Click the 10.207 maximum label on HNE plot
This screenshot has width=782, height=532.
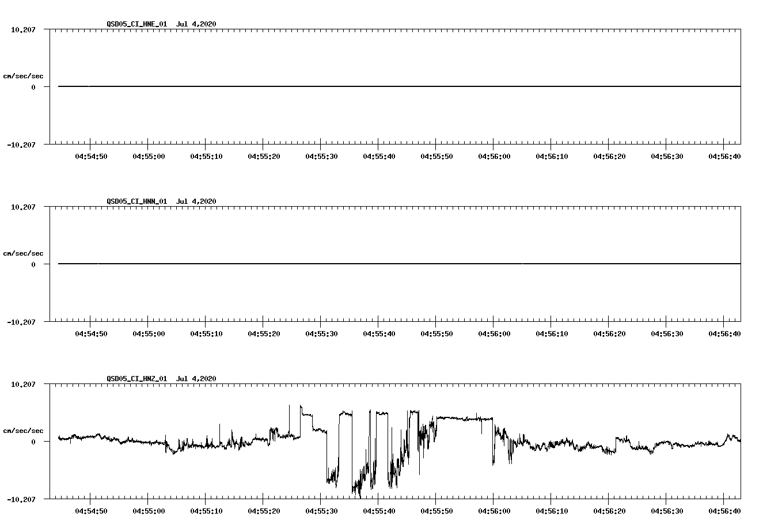[23, 29]
